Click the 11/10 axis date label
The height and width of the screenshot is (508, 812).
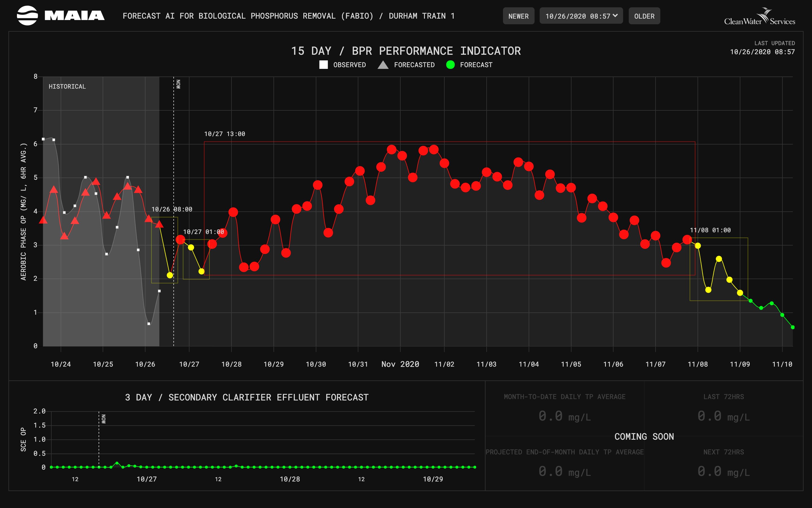click(782, 364)
